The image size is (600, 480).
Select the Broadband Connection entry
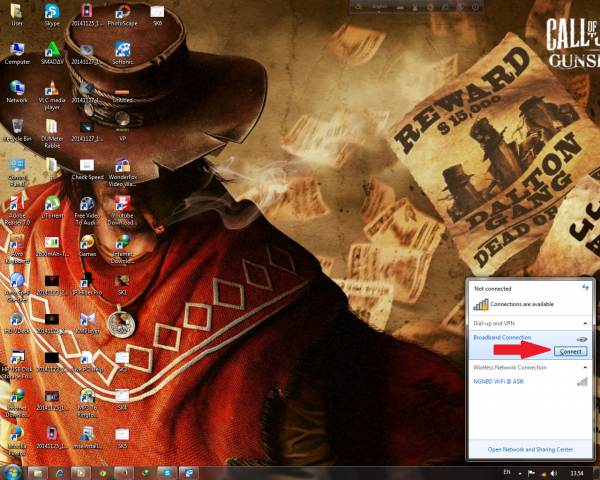click(x=502, y=338)
